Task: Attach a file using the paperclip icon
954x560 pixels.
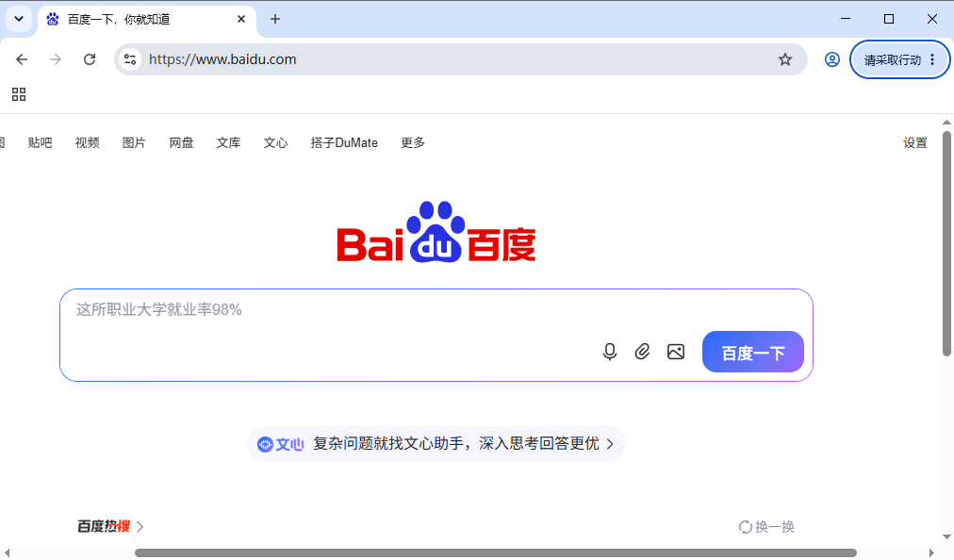Action: click(643, 352)
